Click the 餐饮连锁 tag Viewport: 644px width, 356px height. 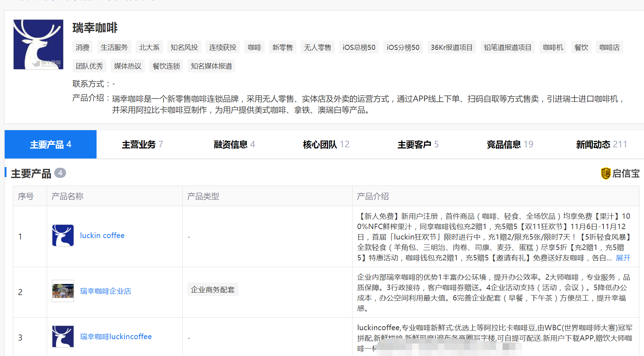(x=166, y=66)
